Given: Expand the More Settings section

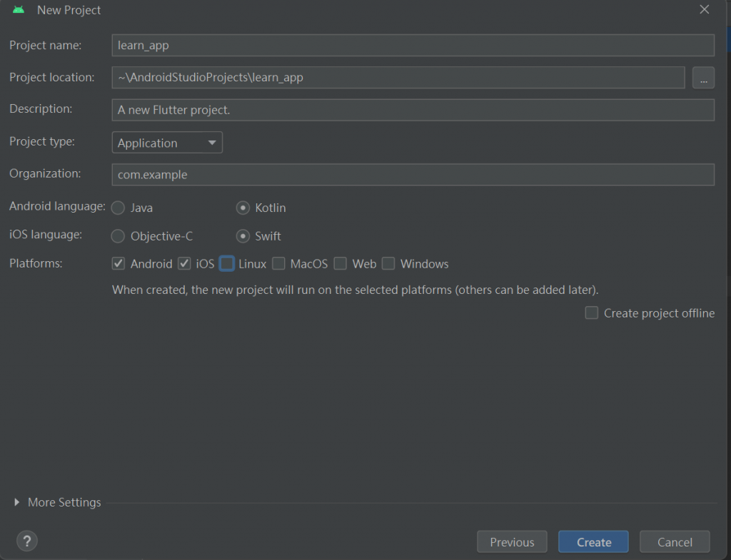Looking at the screenshot, I should tap(17, 502).
